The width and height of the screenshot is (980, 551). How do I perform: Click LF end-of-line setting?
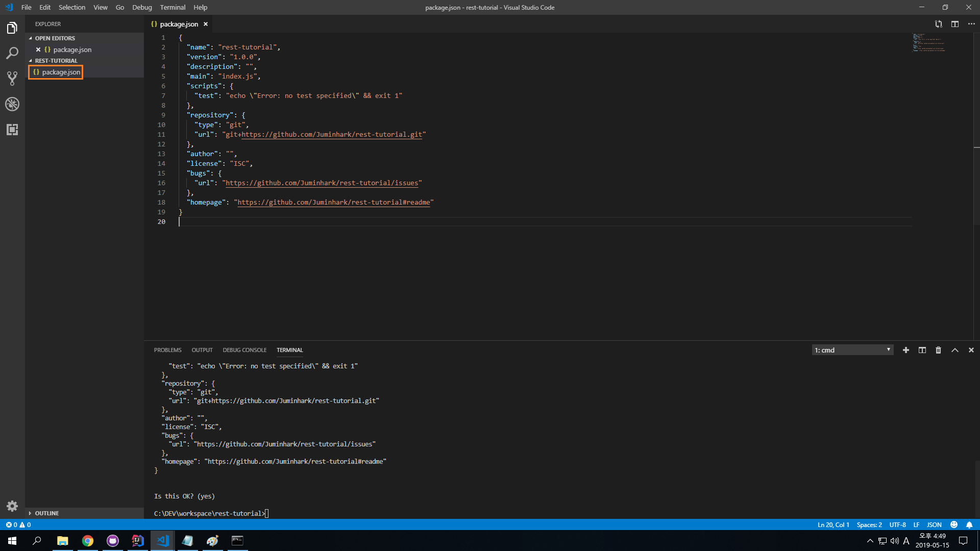point(916,524)
